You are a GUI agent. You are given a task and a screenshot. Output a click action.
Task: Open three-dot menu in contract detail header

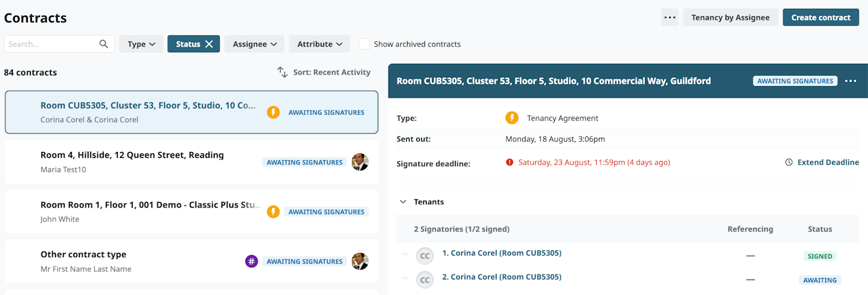[850, 81]
